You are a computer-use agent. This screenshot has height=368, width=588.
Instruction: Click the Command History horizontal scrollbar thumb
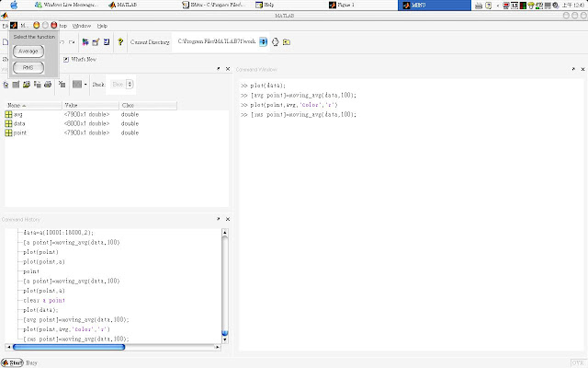[x=69, y=347]
